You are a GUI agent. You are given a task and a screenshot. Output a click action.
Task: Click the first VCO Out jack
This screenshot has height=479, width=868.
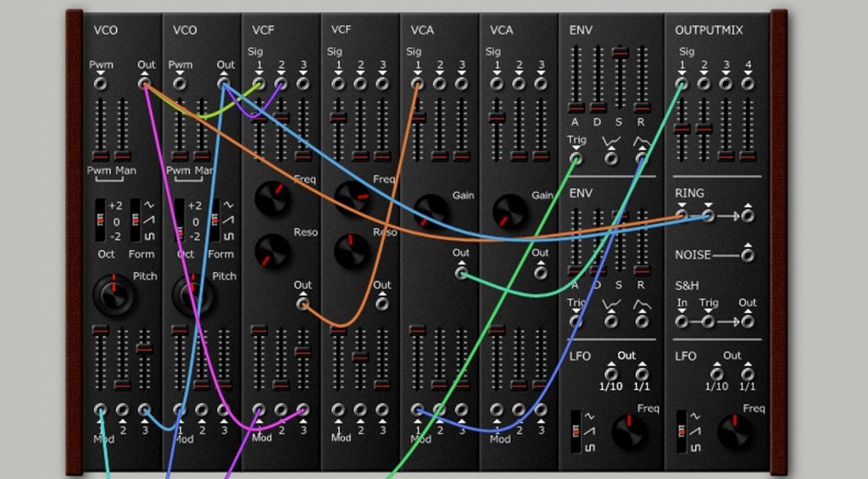point(144,84)
